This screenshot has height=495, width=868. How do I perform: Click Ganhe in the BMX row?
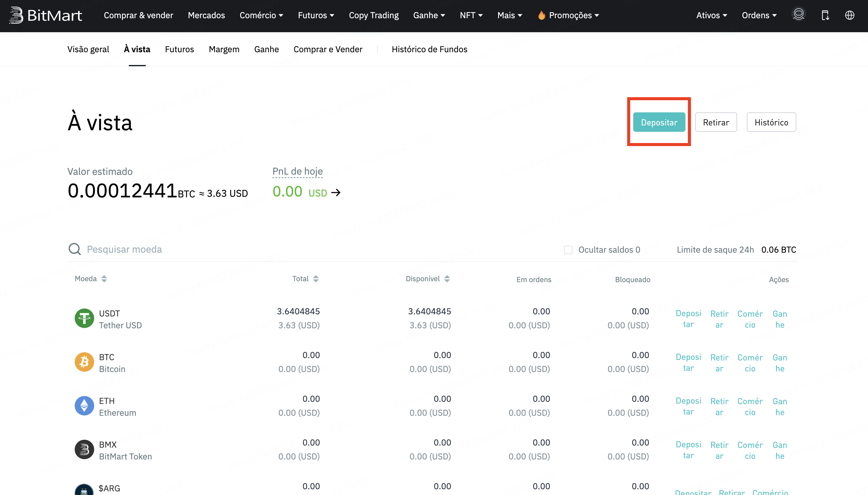coord(780,450)
